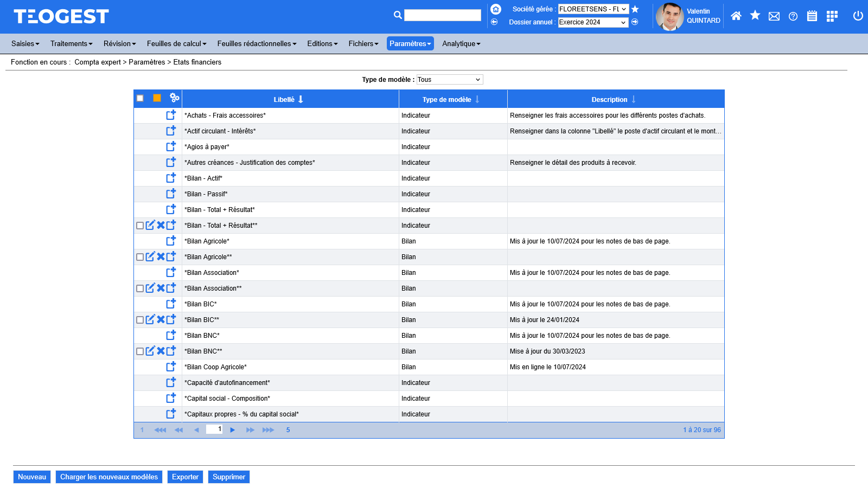Open the calendar notepad icon
The image size is (868, 488).
[812, 16]
